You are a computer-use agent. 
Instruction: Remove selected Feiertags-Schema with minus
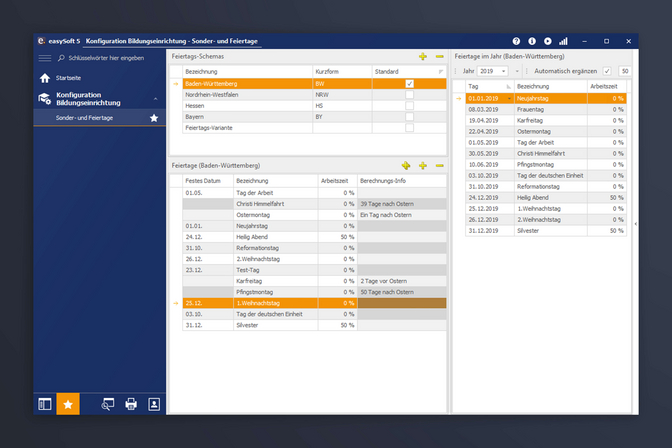(x=439, y=57)
